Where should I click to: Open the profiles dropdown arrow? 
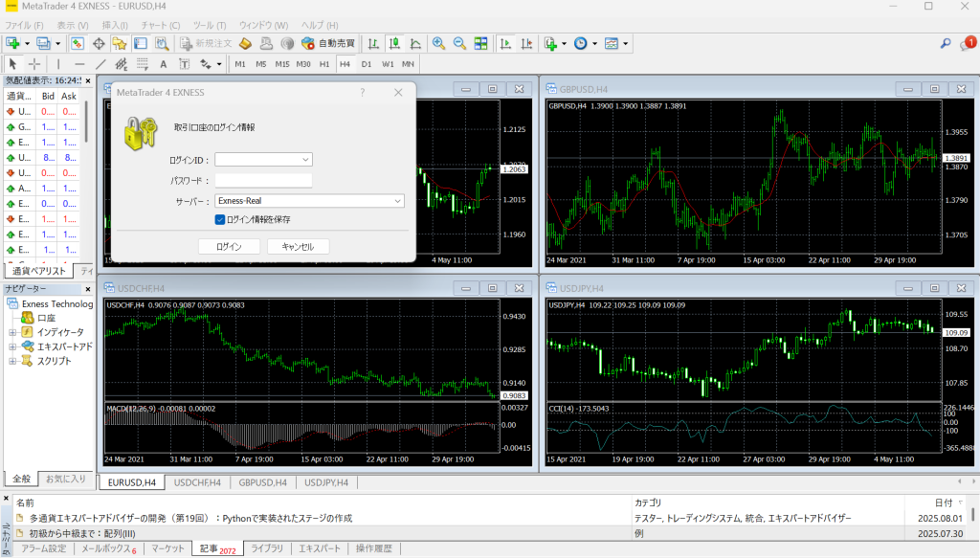click(x=57, y=44)
